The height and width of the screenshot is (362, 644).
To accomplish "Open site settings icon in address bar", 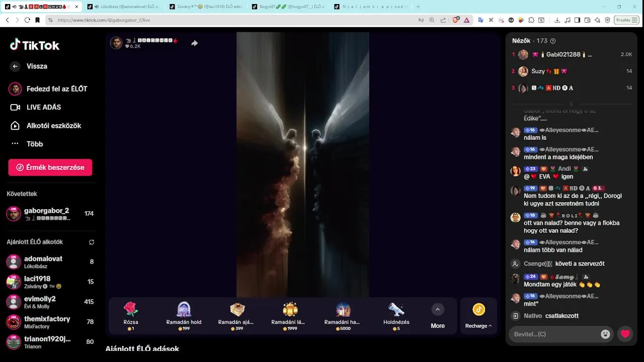I will 50,20.
